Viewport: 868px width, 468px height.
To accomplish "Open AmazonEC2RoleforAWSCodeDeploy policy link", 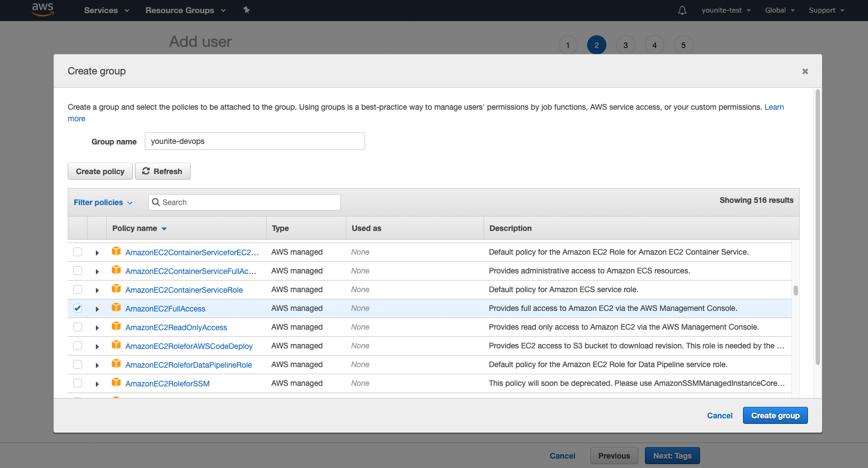I will coord(189,346).
